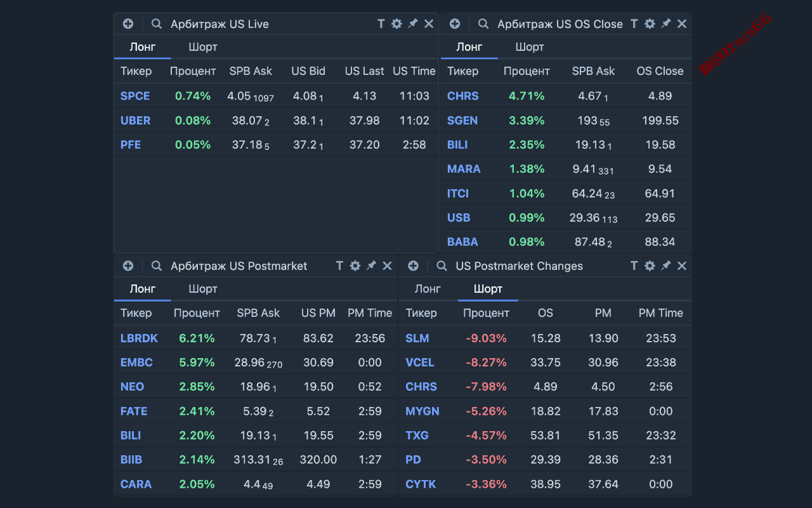Sort by US PM column header
The image size is (812, 508).
pos(318,313)
